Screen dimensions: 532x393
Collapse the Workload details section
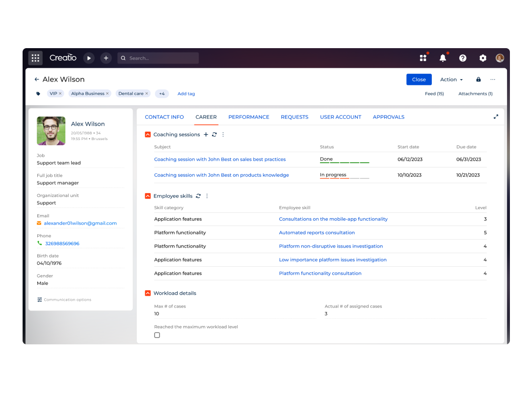click(x=147, y=293)
